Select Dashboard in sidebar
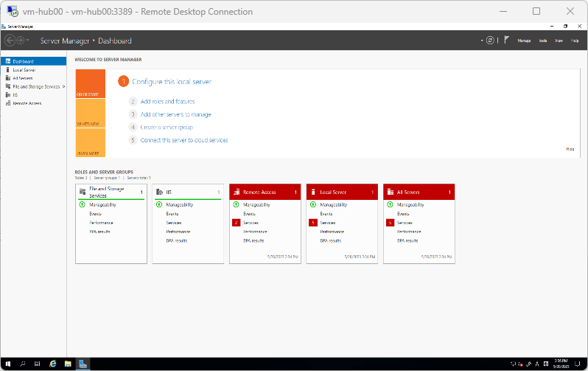Viewport: 588px width, 371px height. click(x=33, y=61)
